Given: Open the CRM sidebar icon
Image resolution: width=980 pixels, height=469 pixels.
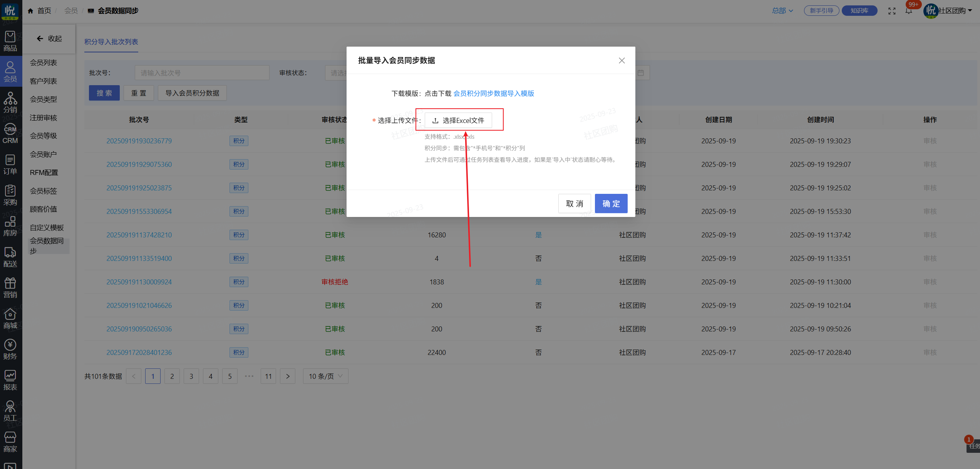Looking at the screenshot, I should pos(10,133).
